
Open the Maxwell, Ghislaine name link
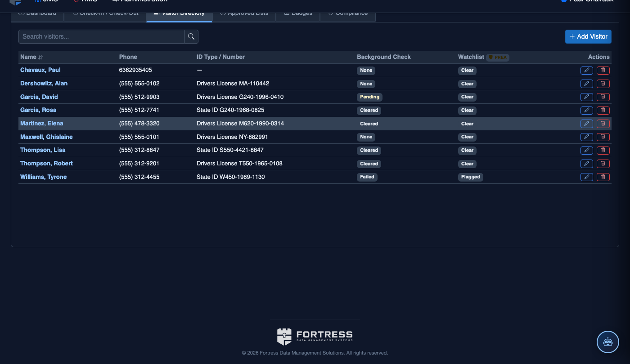tap(46, 137)
